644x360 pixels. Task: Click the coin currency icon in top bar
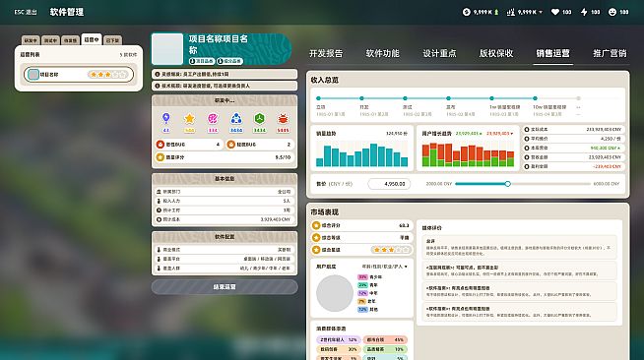pyautogui.click(x=466, y=12)
